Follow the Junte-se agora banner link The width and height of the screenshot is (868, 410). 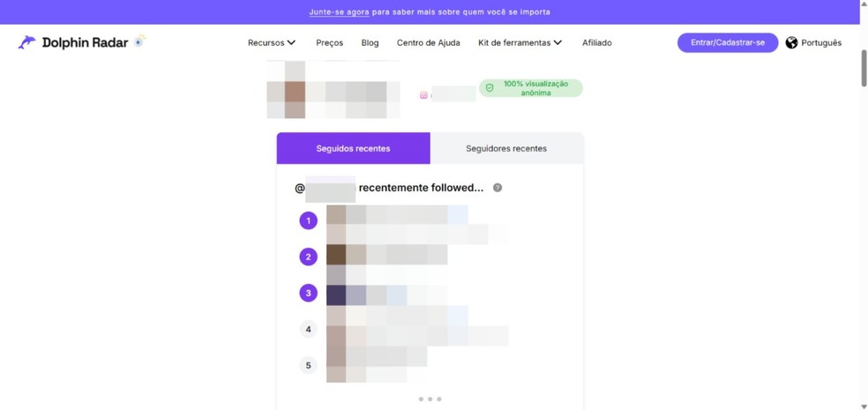[x=339, y=12]
